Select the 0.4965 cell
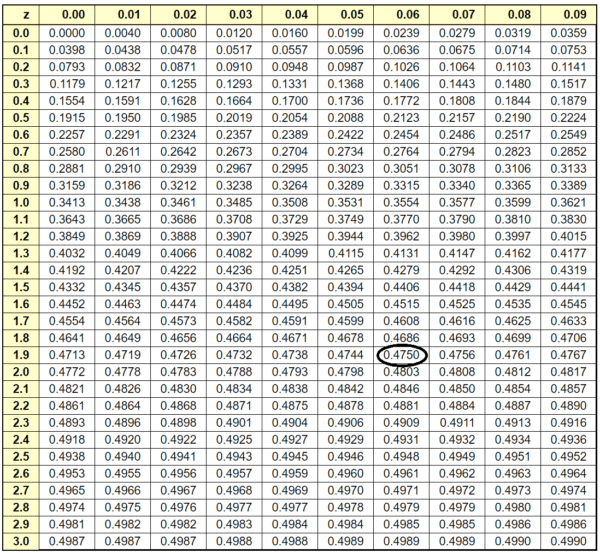 tap(67, 491)
